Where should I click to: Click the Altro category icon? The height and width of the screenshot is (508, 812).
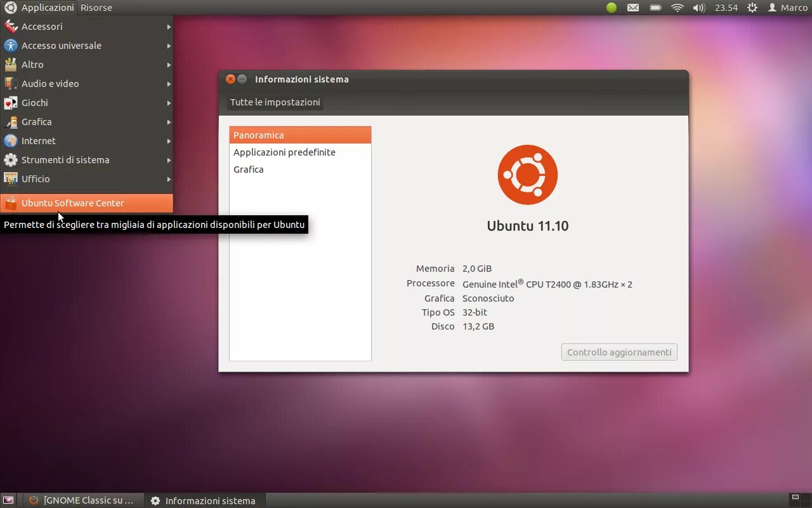click(x=11, y=65)
